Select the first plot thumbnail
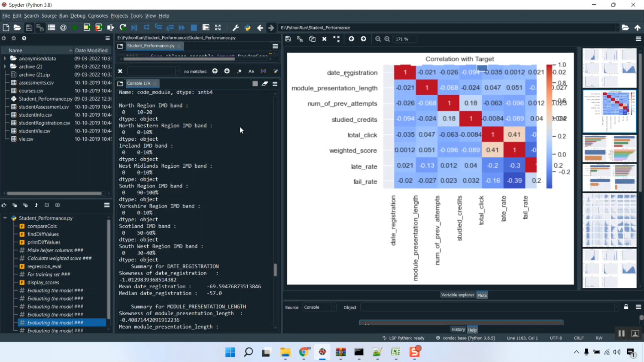This screenshot has height=362, width=644. click(x=609, y=68)
